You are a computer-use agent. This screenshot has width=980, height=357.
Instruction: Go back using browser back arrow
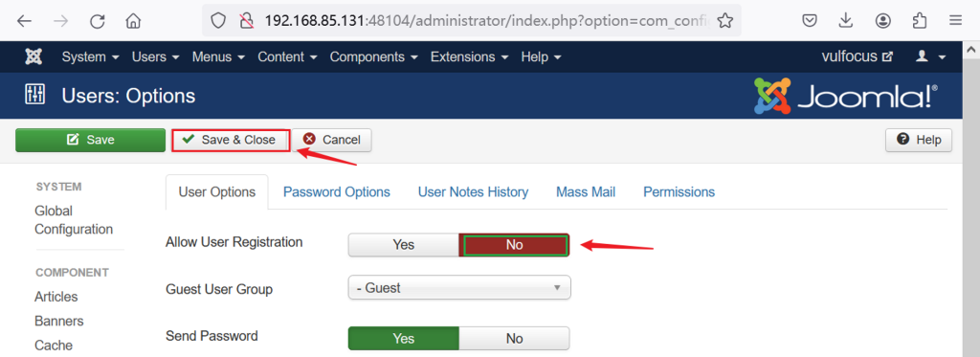(x=24, y=21)
